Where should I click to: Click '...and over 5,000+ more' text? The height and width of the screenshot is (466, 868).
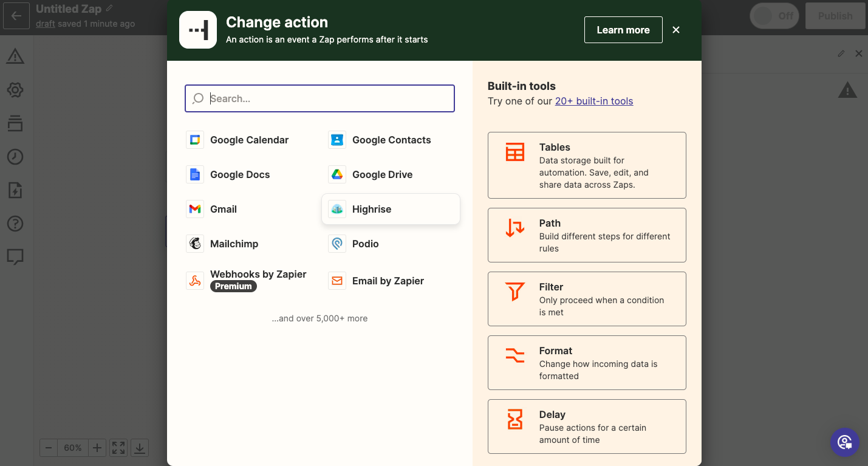pyautogui.click(x=320, y=318)
